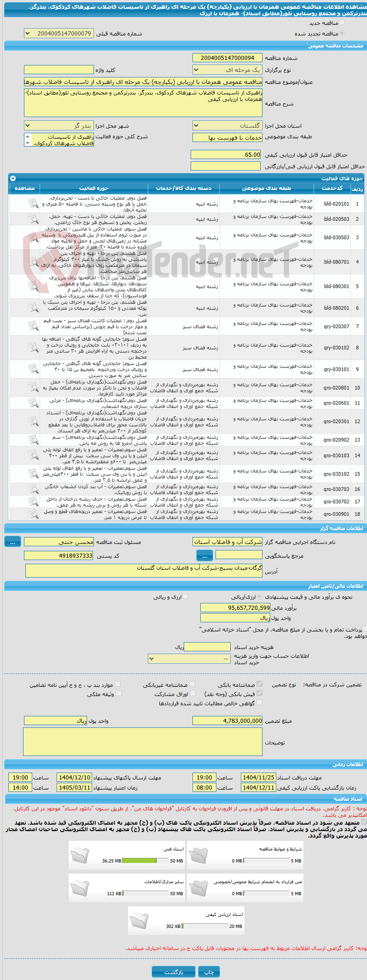Toggle پرداخت از محل اسناد خزانه اسلامی checkbox
Viewport: 367px width, 980px height.
point(365,629)
